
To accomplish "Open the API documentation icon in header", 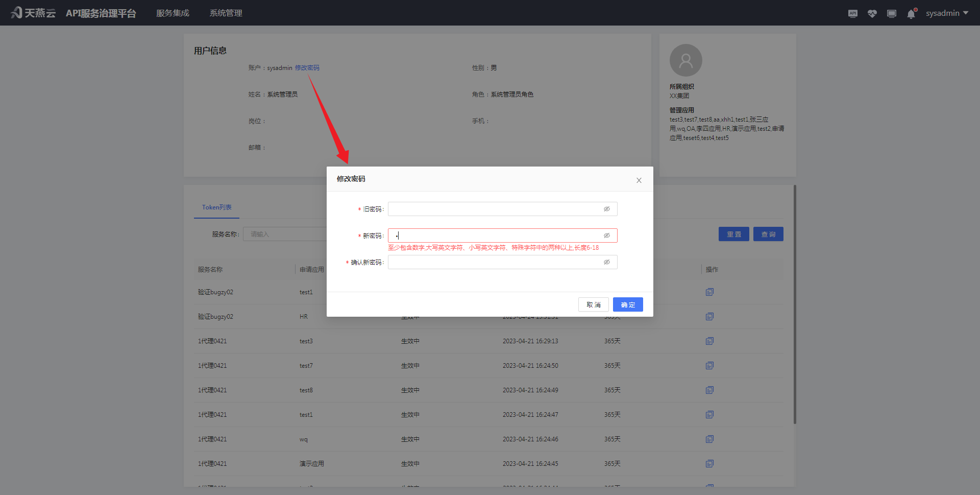I will pos(852,13).
